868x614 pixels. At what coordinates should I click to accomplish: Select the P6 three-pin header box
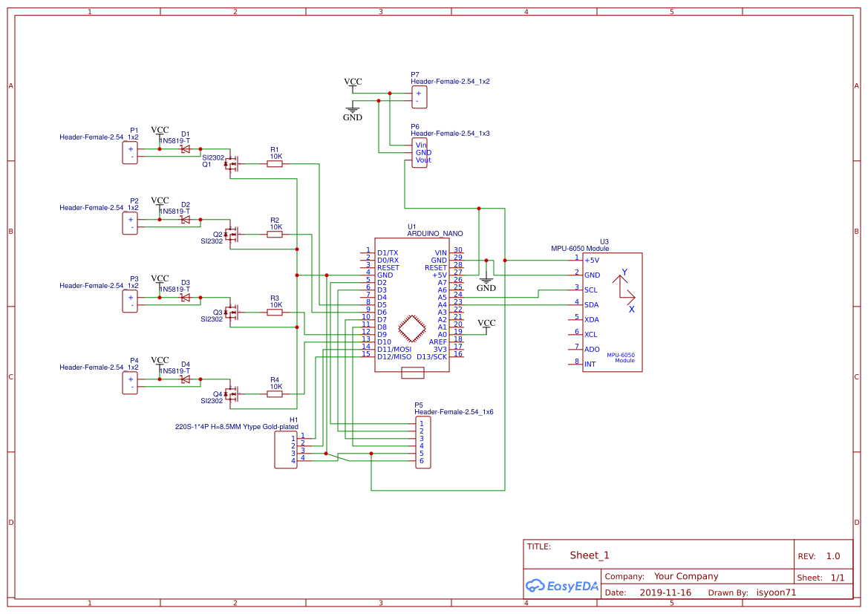pos(420,153)
